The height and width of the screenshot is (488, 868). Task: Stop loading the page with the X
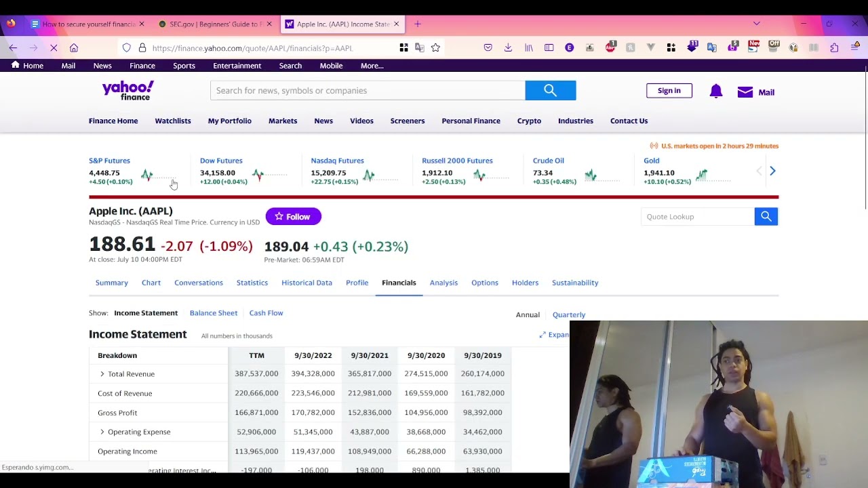[x=54, y=47]
